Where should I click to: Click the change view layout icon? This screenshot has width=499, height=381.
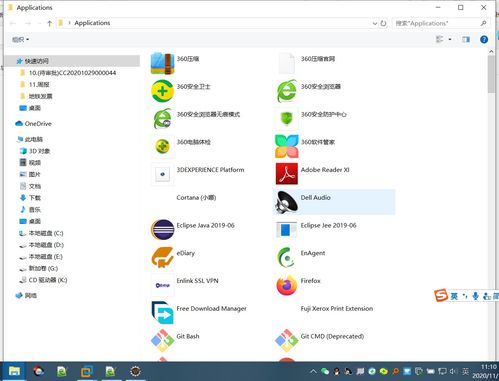440,40
